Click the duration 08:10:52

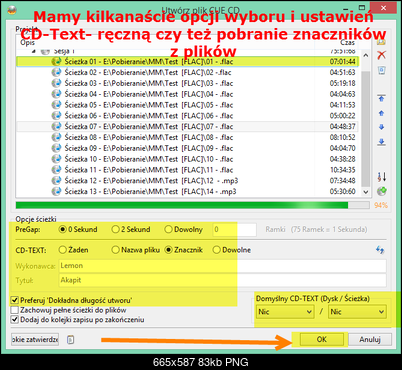pos(343,137)
